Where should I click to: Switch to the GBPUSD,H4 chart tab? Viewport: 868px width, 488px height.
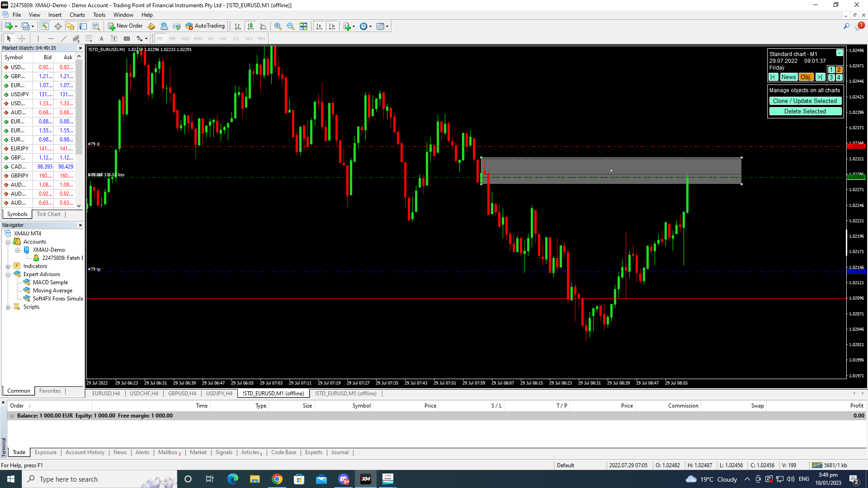[182, 394]
